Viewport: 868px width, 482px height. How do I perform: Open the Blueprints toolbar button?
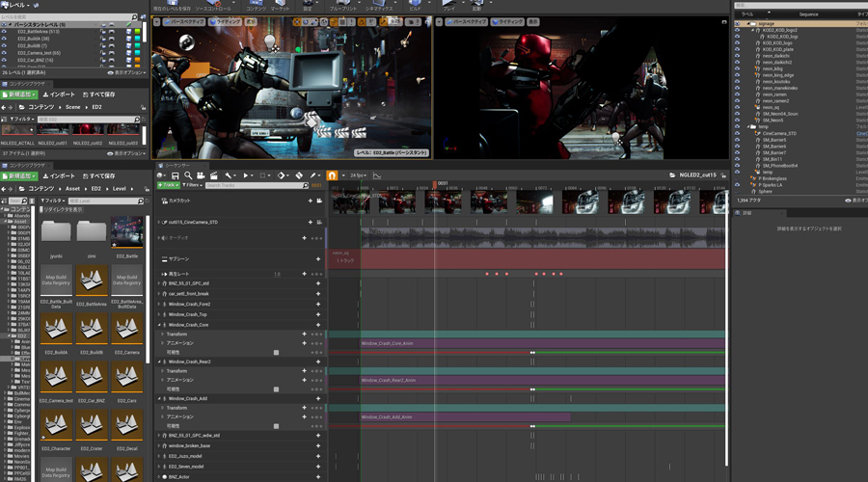(343, 6)
